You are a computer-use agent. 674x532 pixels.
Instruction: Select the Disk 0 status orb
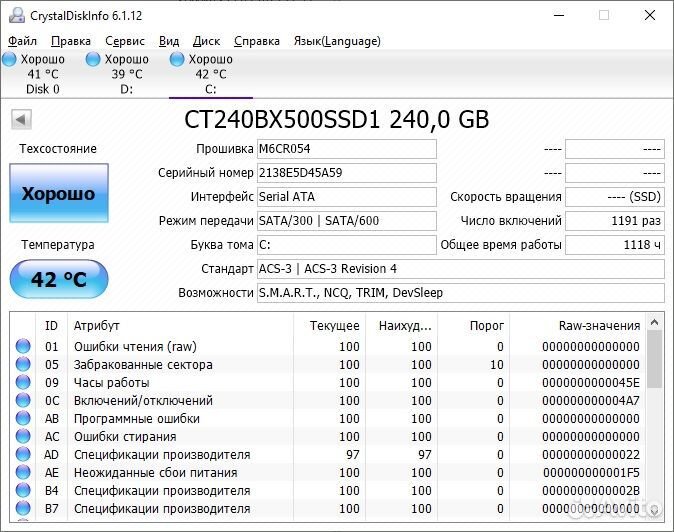(9, 59)
